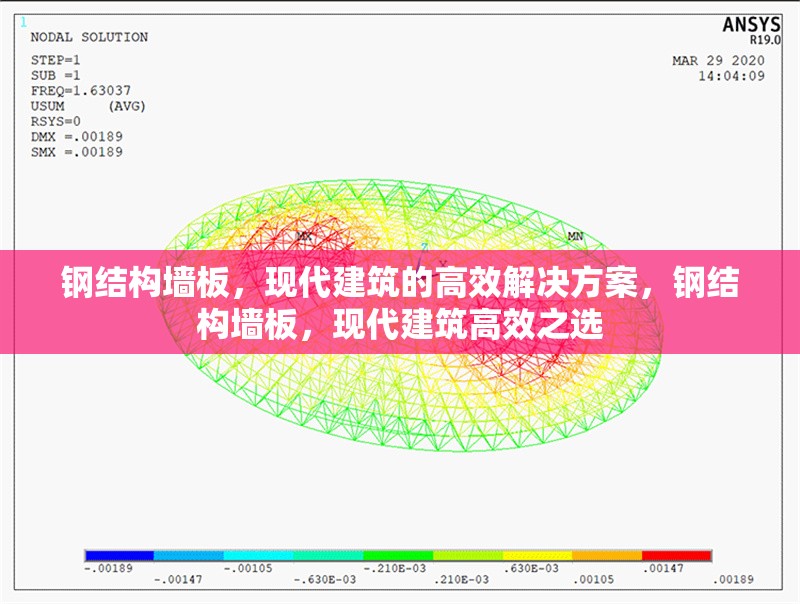
Task: Click the Z axis of the coordinate triad
Action: click(x=425, y=245)
